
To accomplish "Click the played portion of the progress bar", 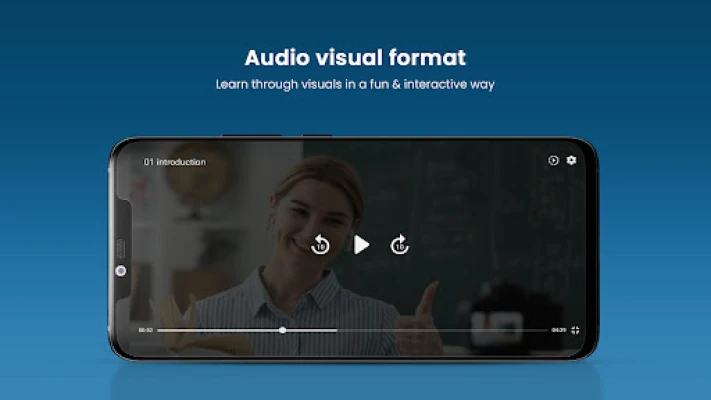I will pos(220,329).
